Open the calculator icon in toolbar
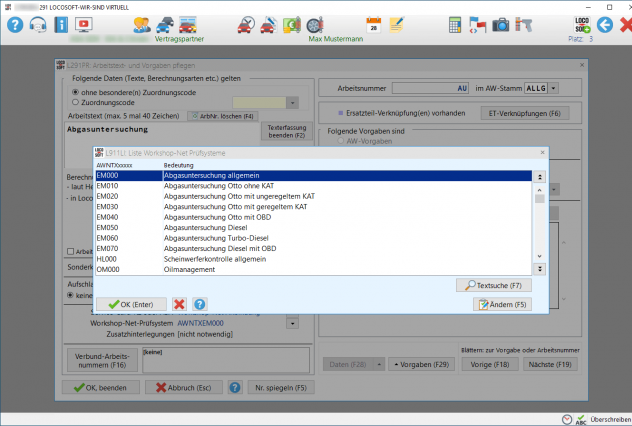 tap(455, 24)
